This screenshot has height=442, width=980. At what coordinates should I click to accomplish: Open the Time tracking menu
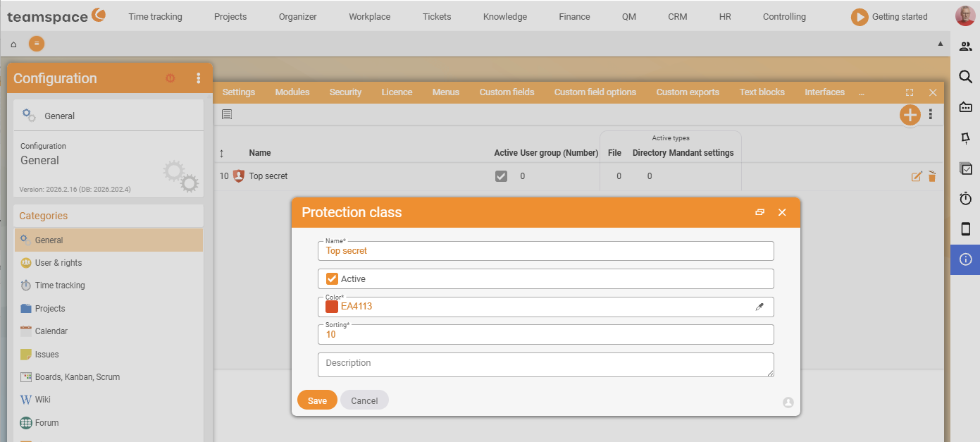pos(155,17)
